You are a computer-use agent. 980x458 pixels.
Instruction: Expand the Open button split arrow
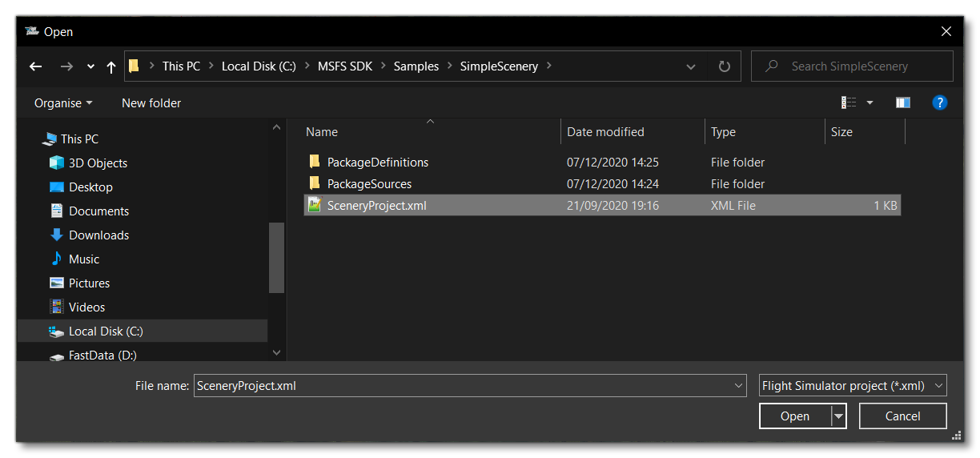(838, 416)
